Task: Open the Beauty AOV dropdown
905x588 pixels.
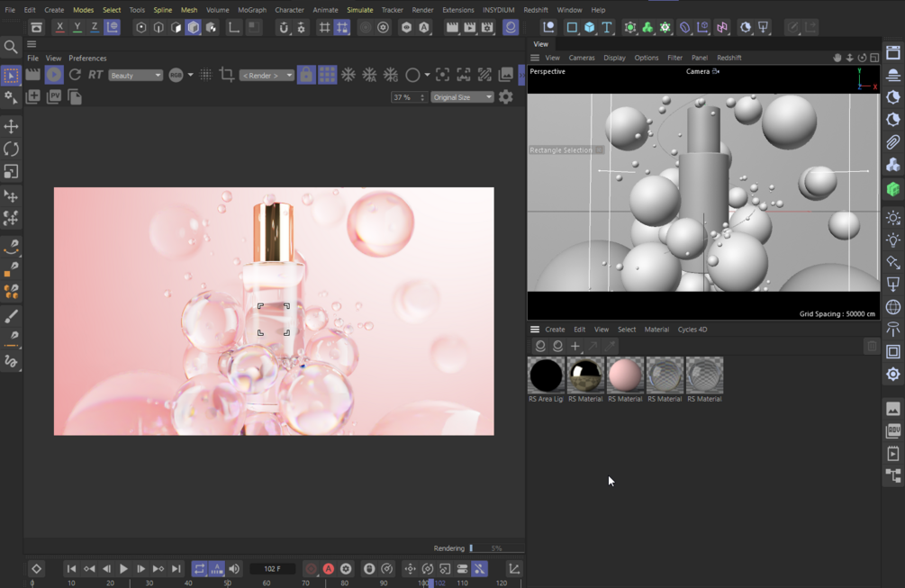Action: 136,76
